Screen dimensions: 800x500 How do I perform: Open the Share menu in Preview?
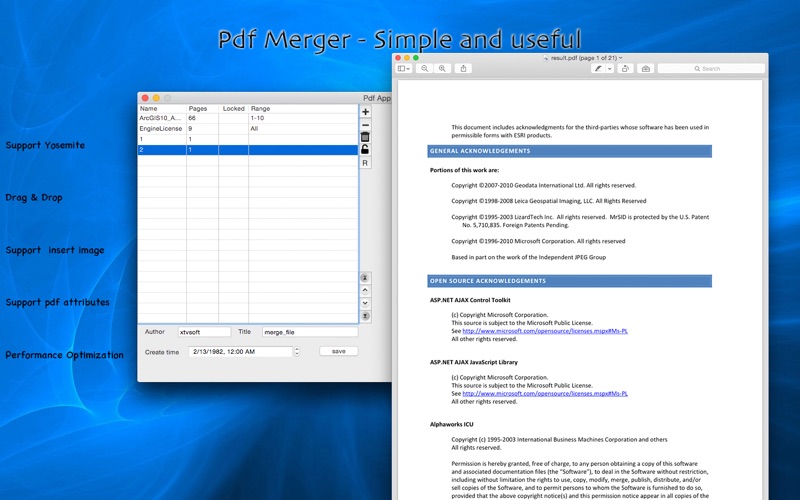coord(463,68)
